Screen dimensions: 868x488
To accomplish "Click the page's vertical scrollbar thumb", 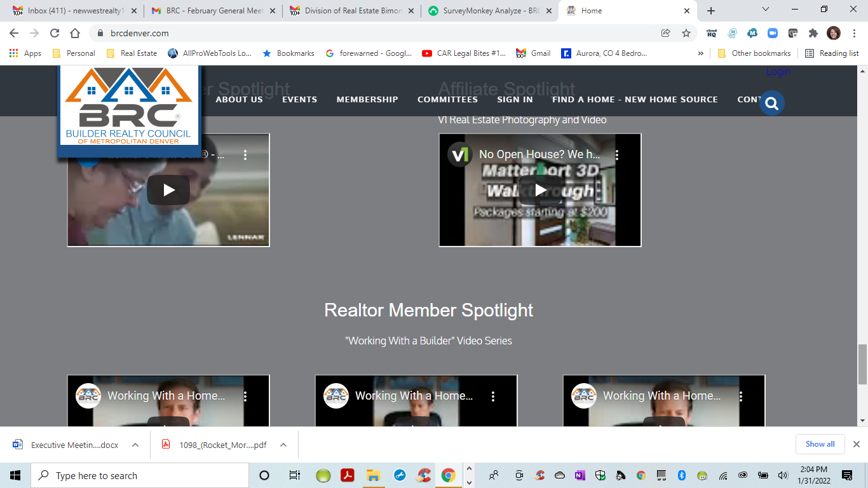I will [x=862, y=364].
